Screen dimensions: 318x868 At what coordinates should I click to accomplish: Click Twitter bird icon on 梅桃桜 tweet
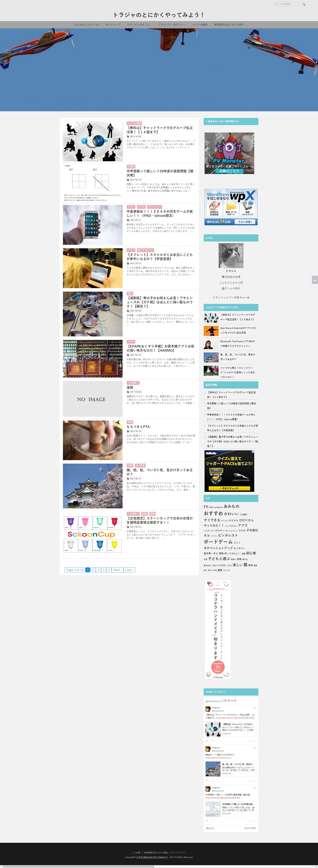[255, 748]
